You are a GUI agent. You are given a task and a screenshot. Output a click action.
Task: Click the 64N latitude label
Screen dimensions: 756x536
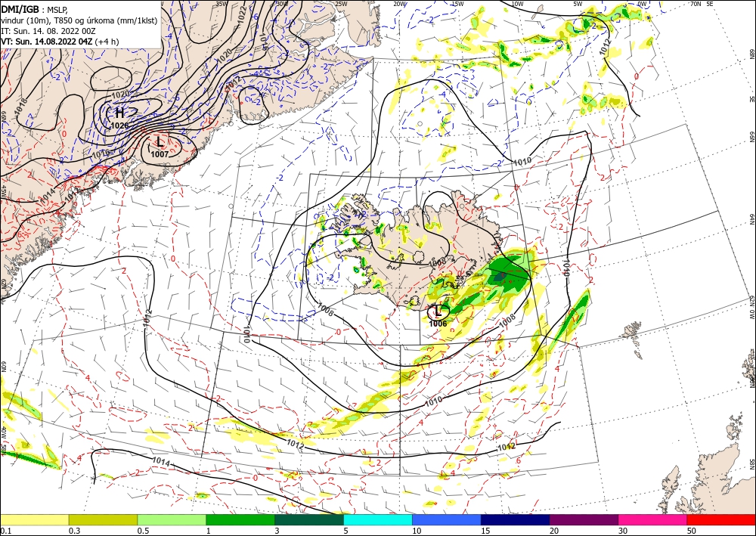tap(752, 219)
